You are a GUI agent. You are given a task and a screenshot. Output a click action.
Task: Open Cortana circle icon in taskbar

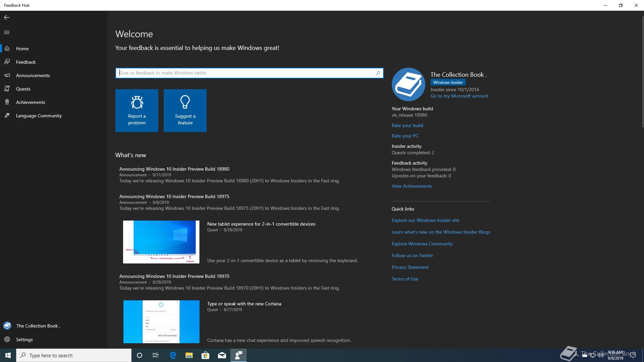140,355
